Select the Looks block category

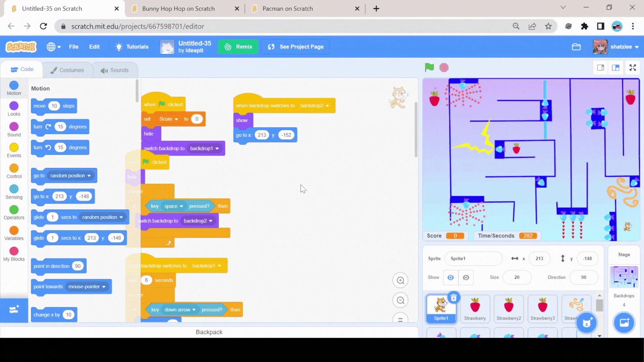pyautogui.click(x=14, y=109)
